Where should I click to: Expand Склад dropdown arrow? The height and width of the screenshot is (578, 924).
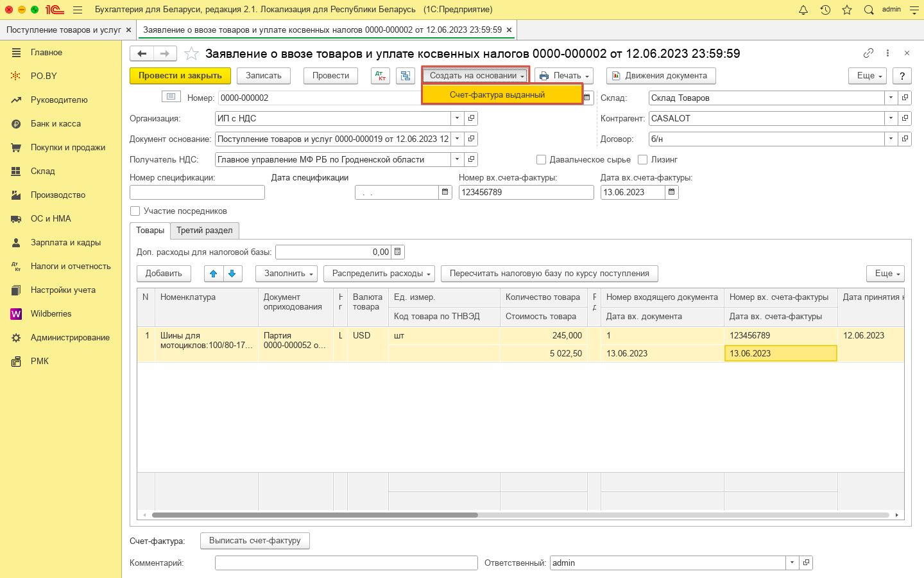891,98
